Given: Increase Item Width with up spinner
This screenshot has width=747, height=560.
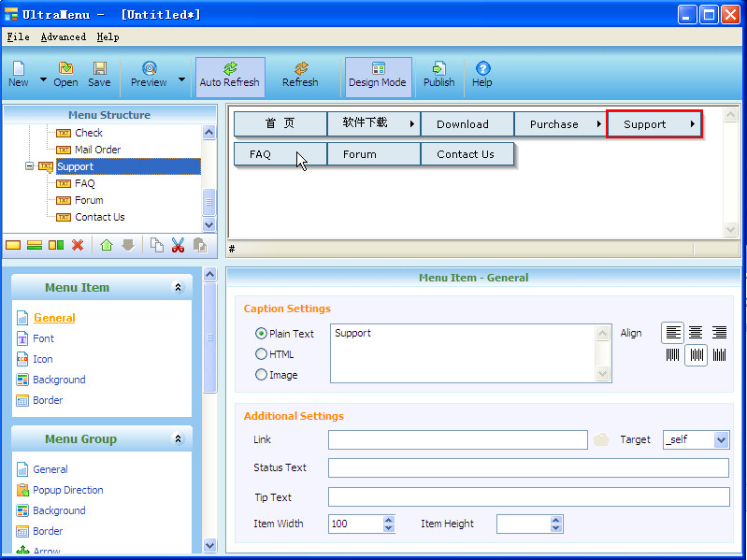Looking at the screenshot, I should pyautogui.click(x=389, y=520).
